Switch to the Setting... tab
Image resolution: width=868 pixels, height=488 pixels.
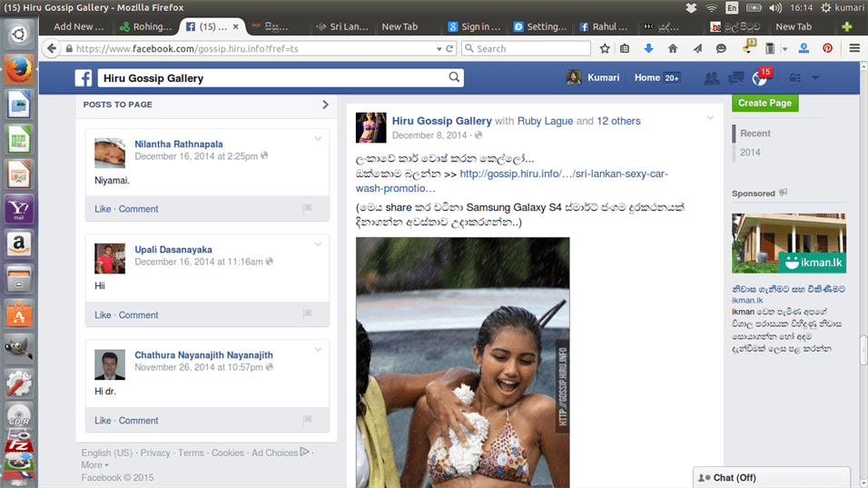pos(539,26)
